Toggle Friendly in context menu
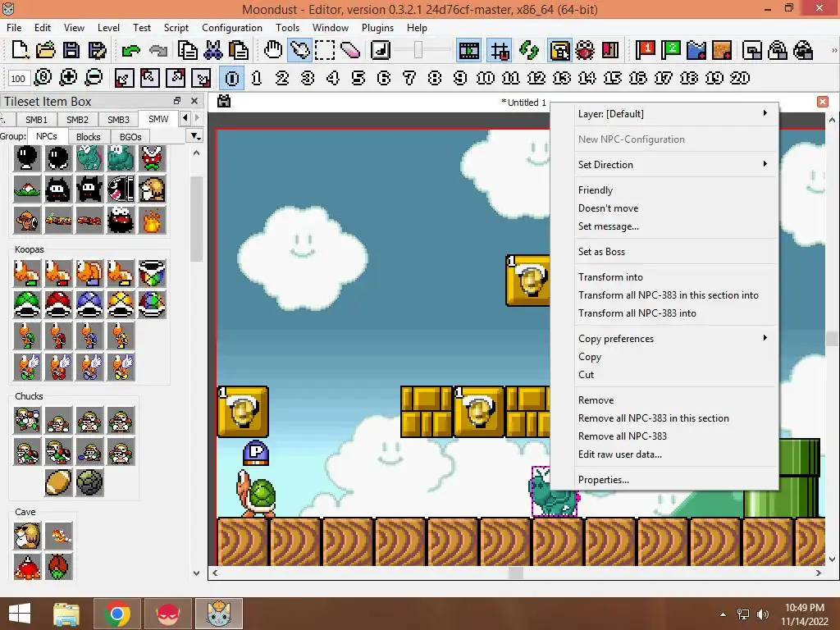 pyautogui.click(x=673, y=189)
